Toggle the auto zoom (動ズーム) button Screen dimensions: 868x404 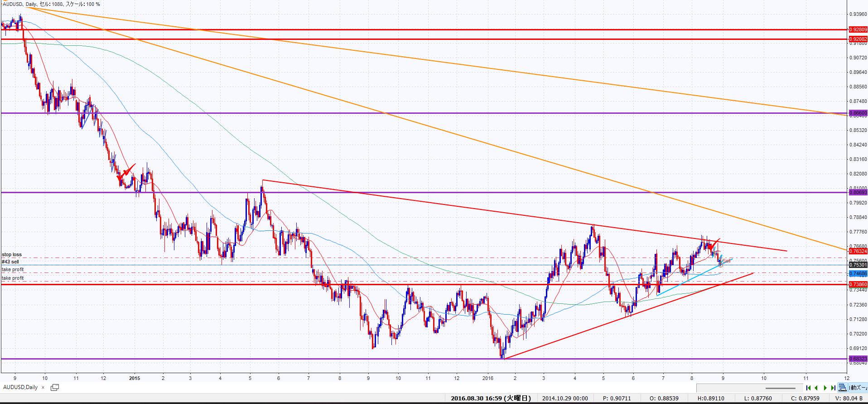click(858, 388)
